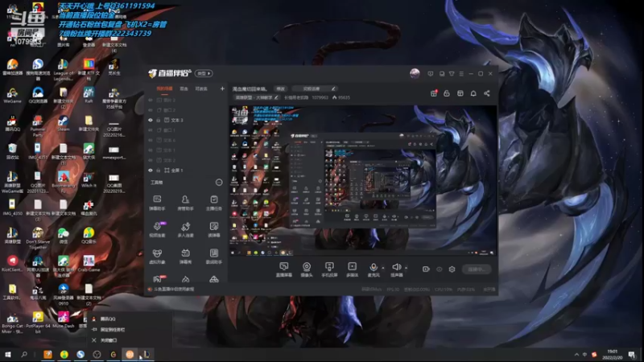Show the hidden 文本 1 layer
The width and height of the screenshot is (644, 362).
pos(151,150)
